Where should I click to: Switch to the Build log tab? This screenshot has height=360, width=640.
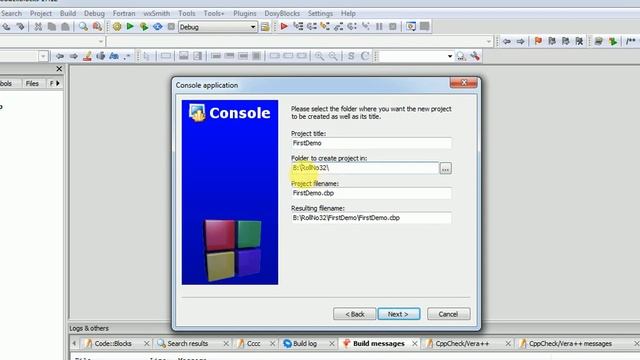pos(304,344)
